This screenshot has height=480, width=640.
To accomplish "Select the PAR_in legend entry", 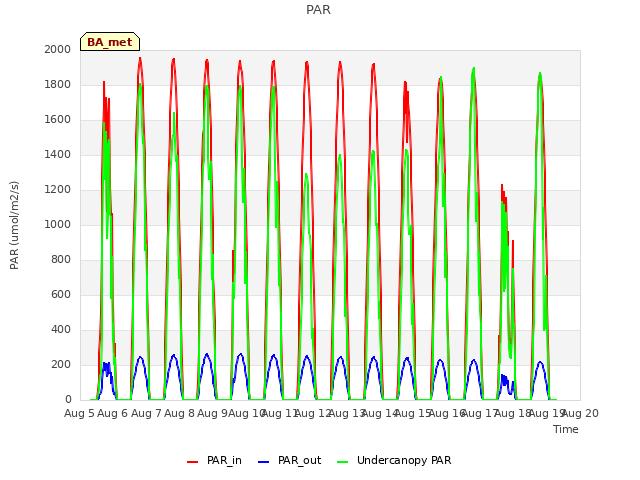I will pyautogui.click(x=215, y=460).
